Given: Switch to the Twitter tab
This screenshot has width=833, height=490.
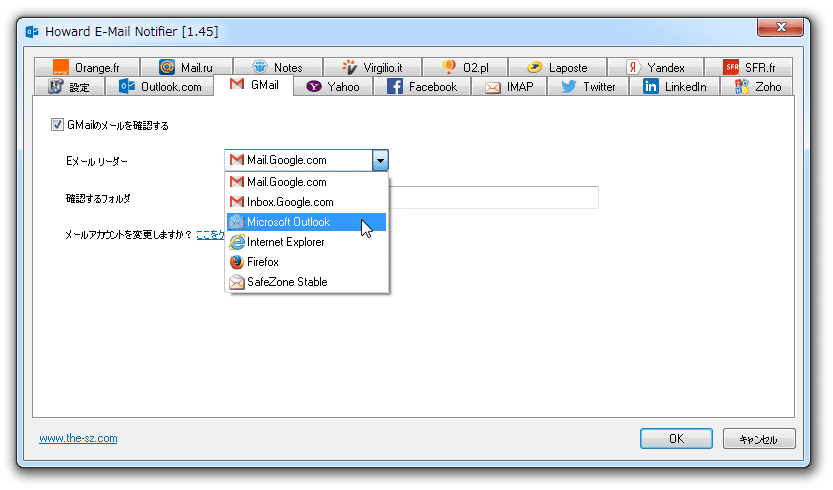Looking at the screenshot, I should coord(588,87).
